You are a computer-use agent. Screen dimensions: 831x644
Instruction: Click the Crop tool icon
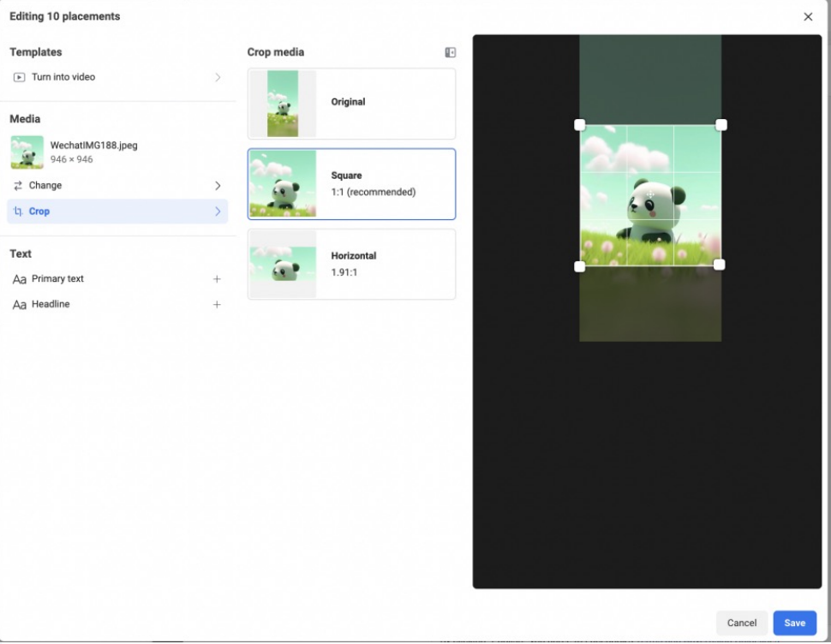pyautogui.click(x=18, y=212)
